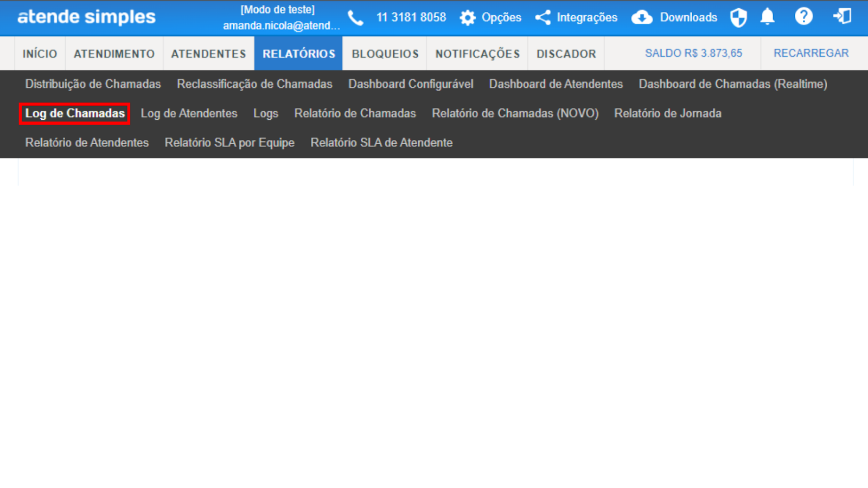Screen dimensions: 868x488
Task: Open Relatório SLA de Atendente
Action: point(381,143)
